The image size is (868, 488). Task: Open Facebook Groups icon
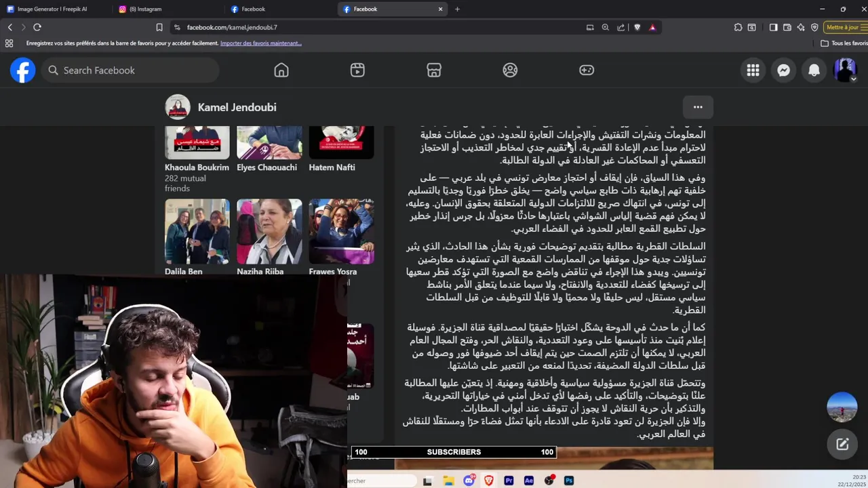coord(510,70)
